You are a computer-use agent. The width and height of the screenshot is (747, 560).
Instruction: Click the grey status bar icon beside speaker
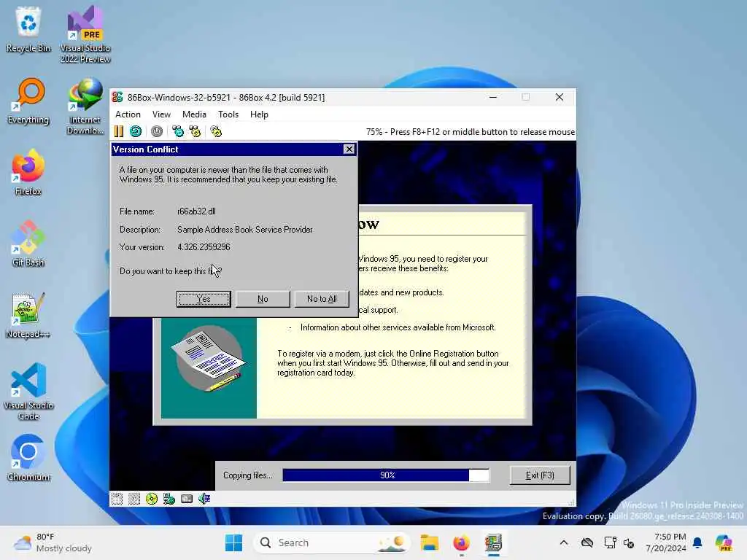coord(187,499)
